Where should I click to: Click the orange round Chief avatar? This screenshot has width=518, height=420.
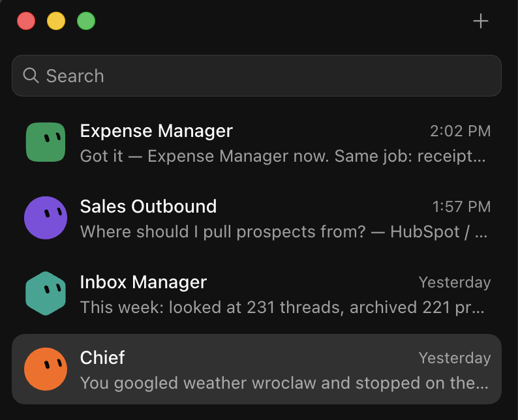[x=46, y=369]
